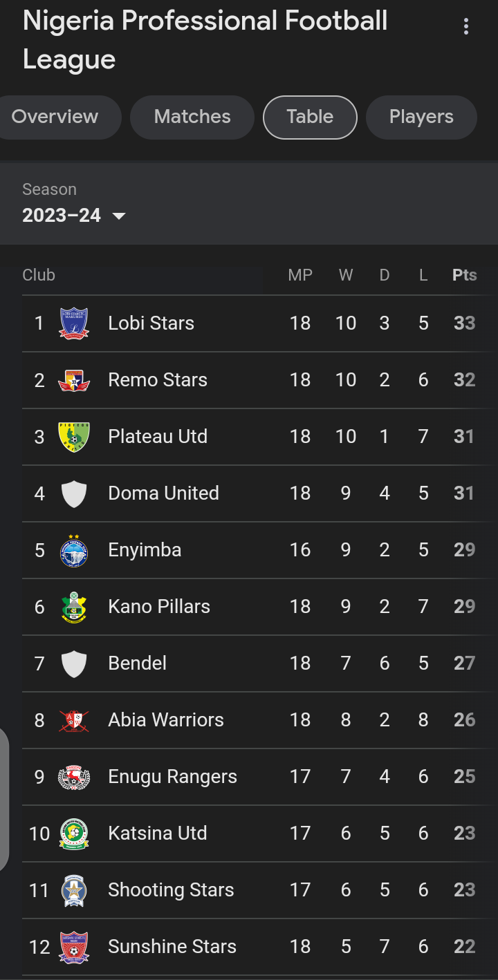The image size is (498, 980).
Task: Open the Doma United team link
Action: [163, 493]
